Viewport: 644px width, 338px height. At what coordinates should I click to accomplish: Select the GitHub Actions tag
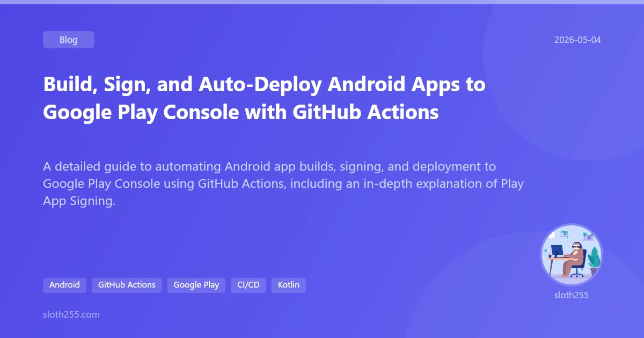[x=127, y=285]
